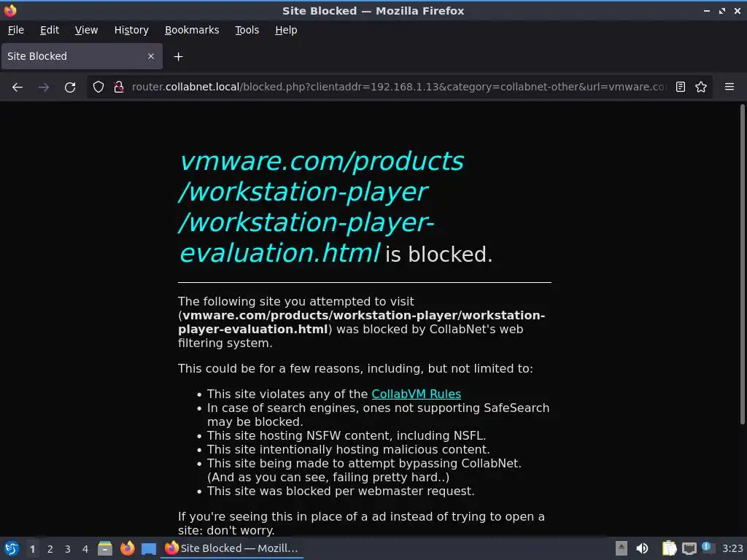Image resolution: width=747 pixels, height=560 pixels.
Task: Open the Firefox hamburger application menu
Action: coord(729,87)
